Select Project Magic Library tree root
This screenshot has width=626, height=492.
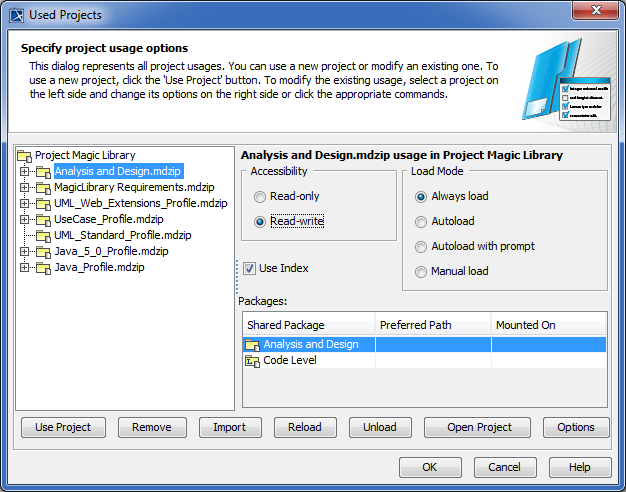coord(85,155)
